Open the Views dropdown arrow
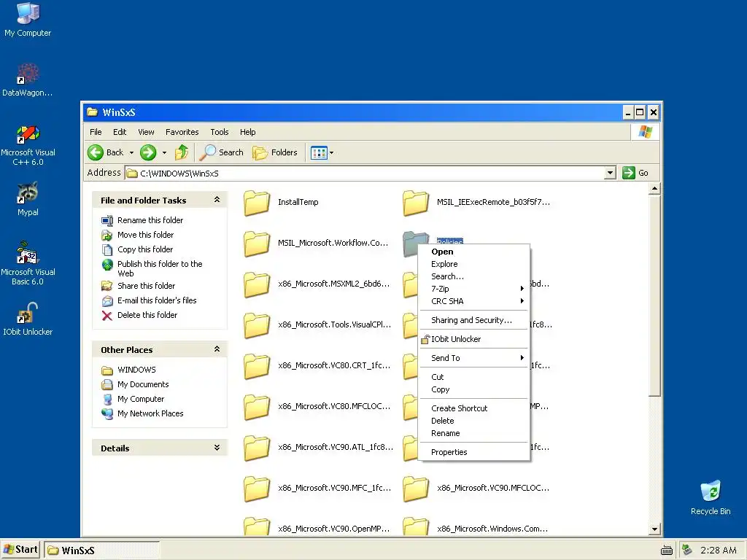This screenshot has width=747, height=560. pyautogui.click(x=332, y=153)
